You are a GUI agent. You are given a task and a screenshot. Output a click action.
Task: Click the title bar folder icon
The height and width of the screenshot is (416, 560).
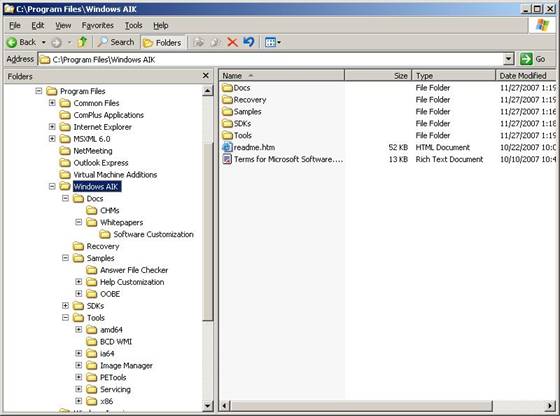coord(9,9)
